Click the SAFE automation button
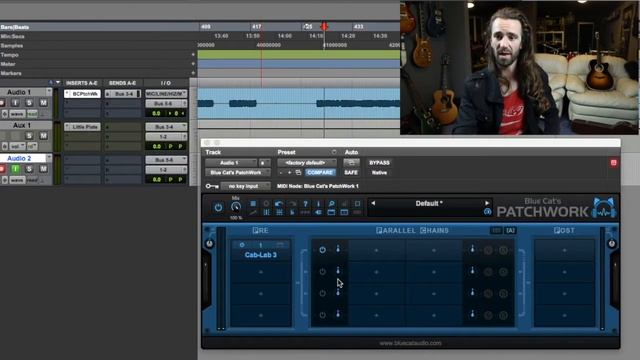640x360 pixels. pyautogui.click(x=351, y=173)
